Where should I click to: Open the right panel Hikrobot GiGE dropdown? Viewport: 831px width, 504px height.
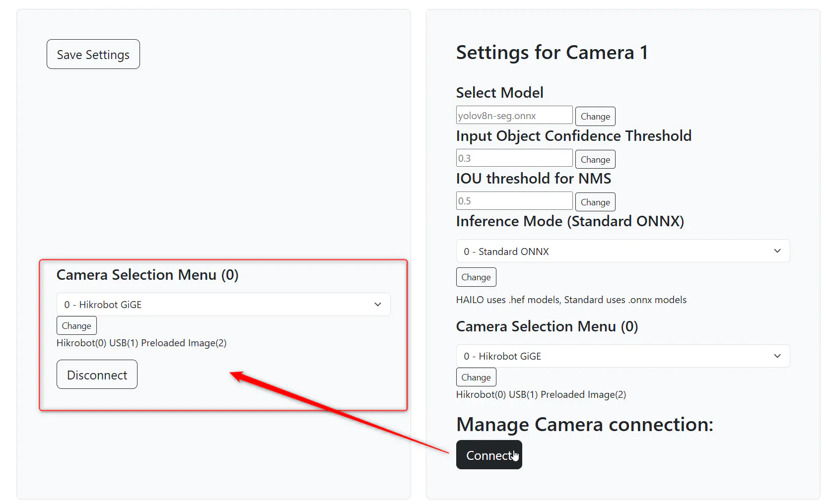point(623,356)
